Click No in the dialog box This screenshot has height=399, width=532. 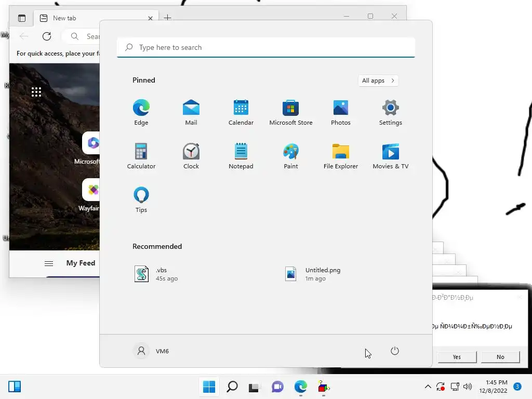coord(500,357)
